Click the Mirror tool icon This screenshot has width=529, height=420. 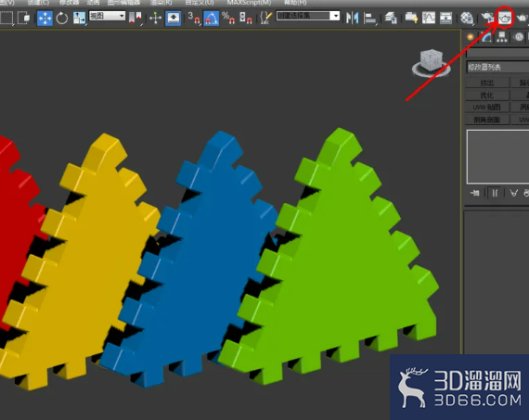click(x=353, y=18)
